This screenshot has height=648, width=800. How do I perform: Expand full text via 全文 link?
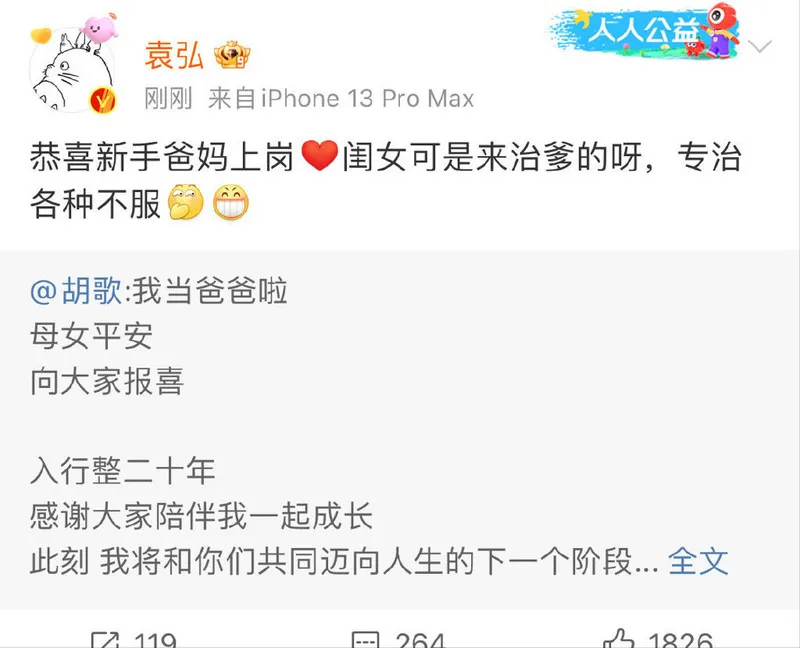(x=698, y=561)
